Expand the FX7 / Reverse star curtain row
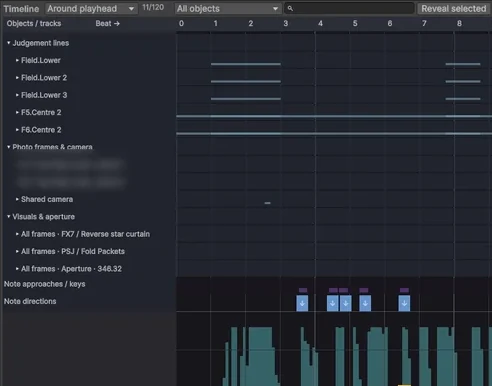This screenshot has width=492, height=386. pos(17,234)
